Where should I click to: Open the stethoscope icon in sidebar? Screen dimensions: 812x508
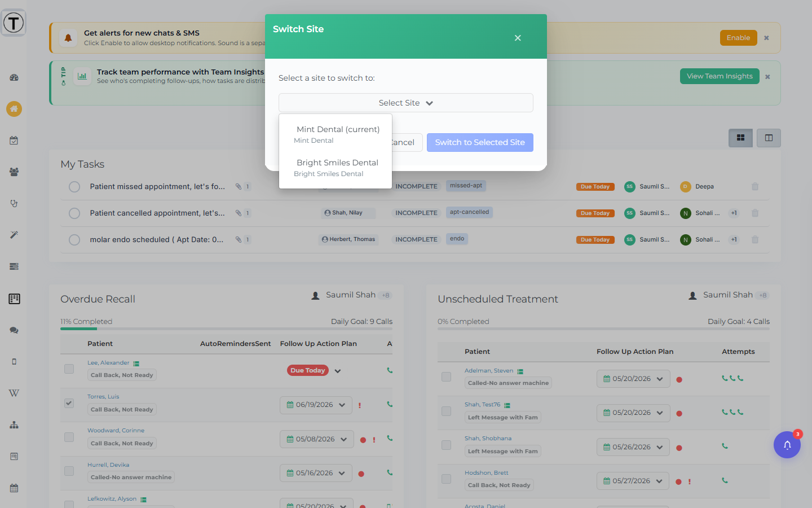[x=14, y=203]
